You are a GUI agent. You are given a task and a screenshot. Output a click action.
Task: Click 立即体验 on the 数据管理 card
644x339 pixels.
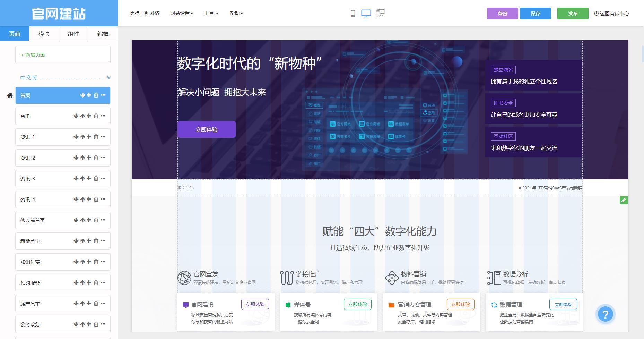[x=563, y=304]
